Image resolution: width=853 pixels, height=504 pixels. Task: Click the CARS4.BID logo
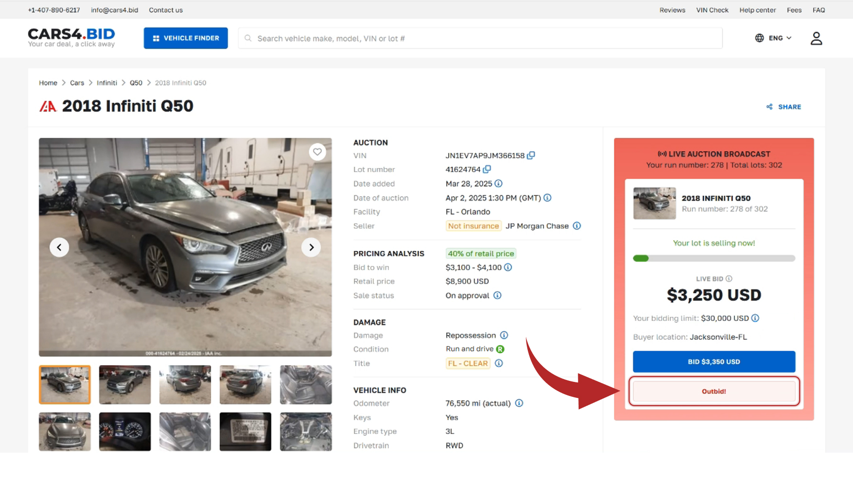pyautogui.click(x=71, y=37)
